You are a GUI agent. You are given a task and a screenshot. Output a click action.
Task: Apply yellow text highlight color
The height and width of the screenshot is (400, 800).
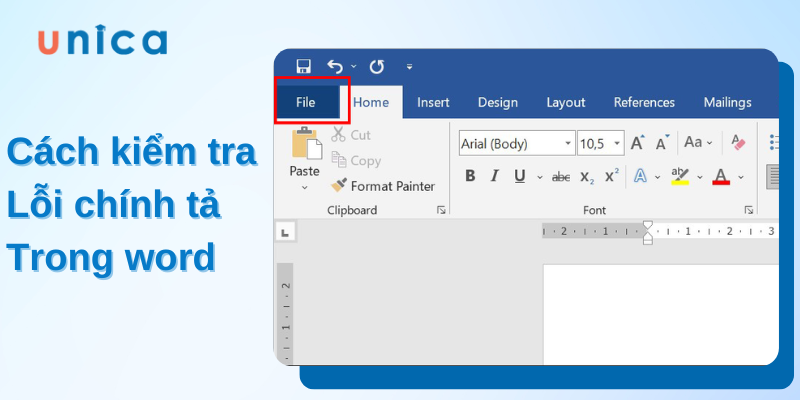680,177
